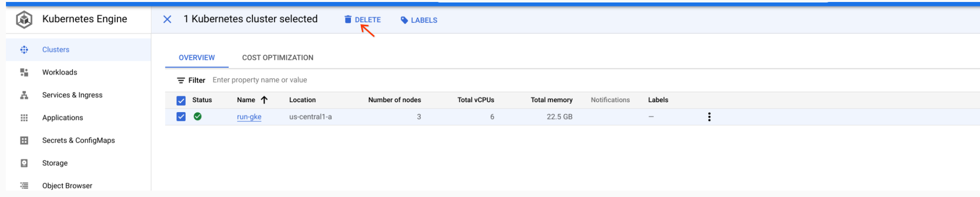Click the Storage disk icon
The image size is (980, 197).
(24, 163)
